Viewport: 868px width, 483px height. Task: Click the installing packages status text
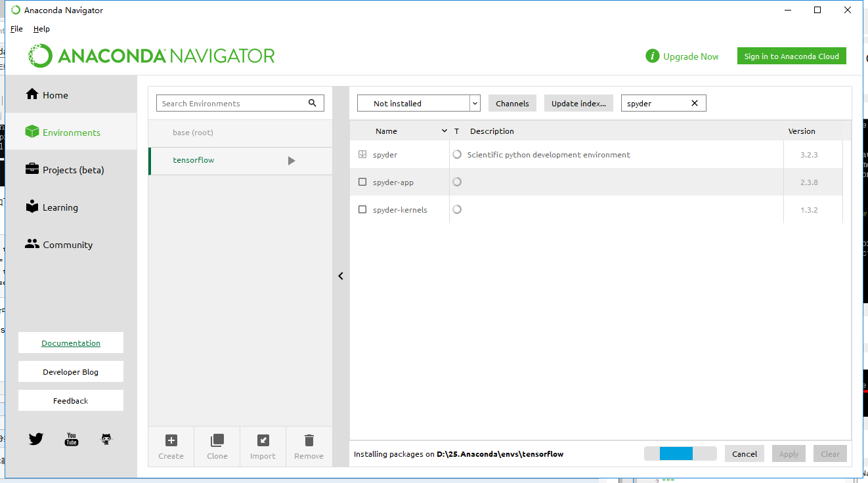(x=458, y=454)
